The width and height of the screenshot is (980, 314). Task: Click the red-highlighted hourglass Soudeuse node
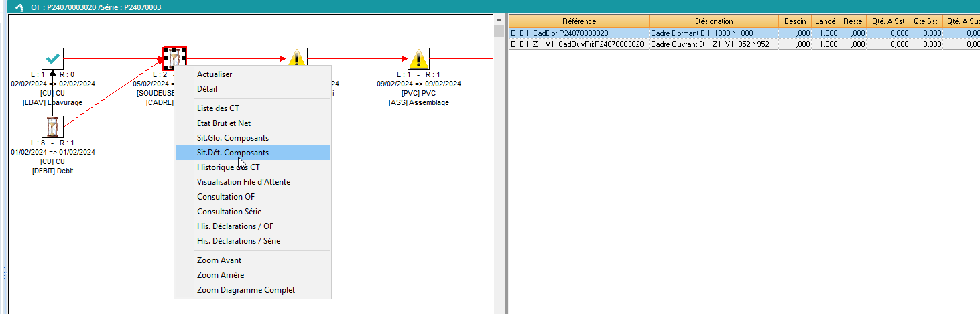174,58
